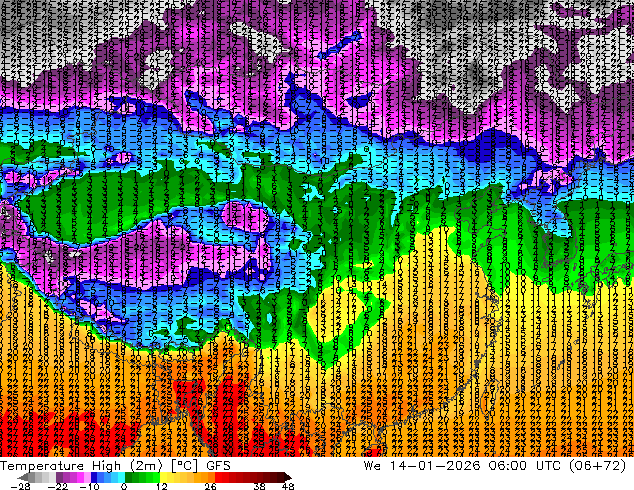Click the '12' legend value

point(162,486)
